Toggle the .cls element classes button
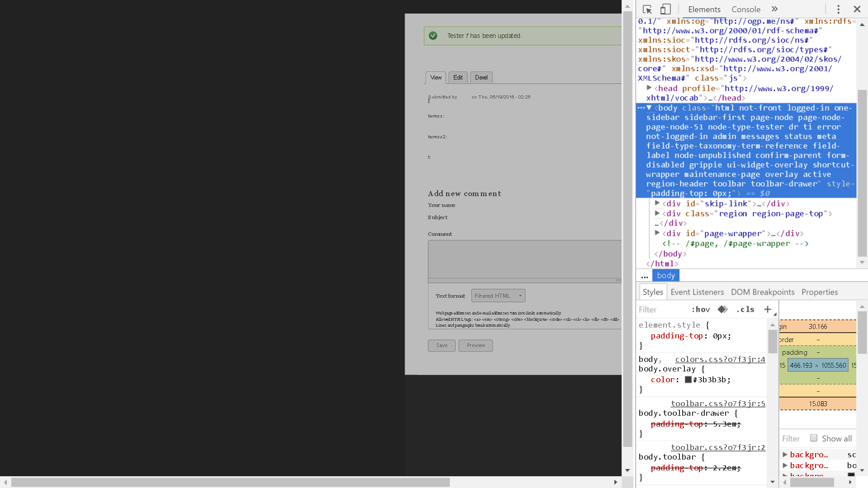This screenshot has height=488, width=868. tap(745, 310)
